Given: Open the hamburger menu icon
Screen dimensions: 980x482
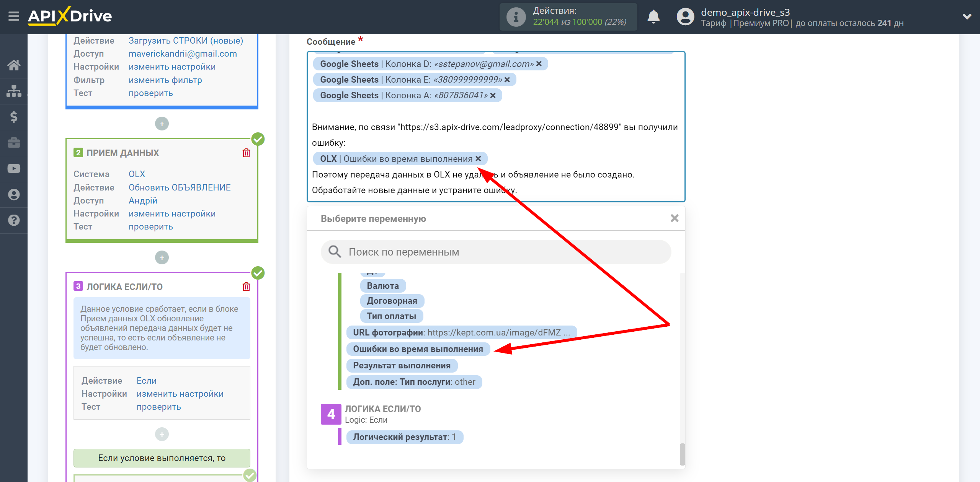Looking at the screenshot, I should tap(14, 16).
